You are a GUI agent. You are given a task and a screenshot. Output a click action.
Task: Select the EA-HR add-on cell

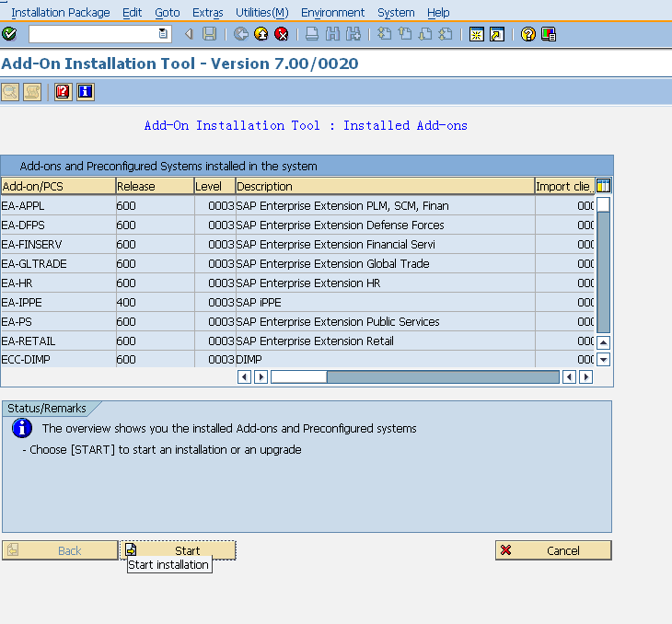58,283
